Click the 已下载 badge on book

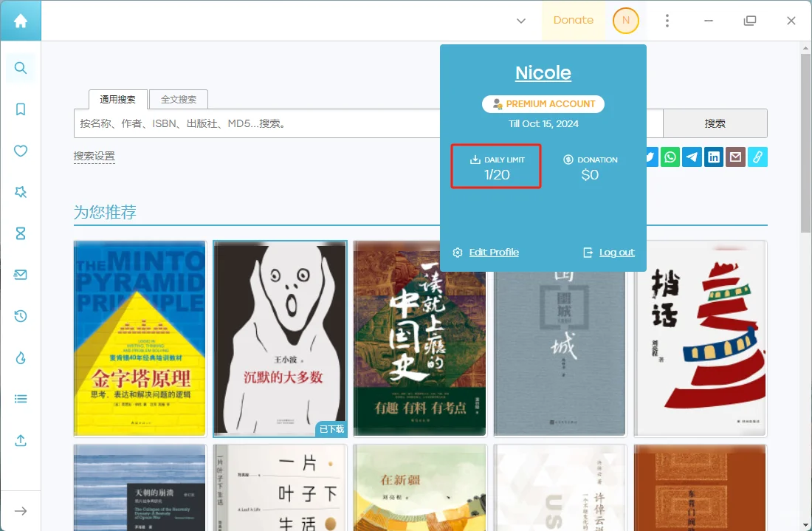point(331,429)
